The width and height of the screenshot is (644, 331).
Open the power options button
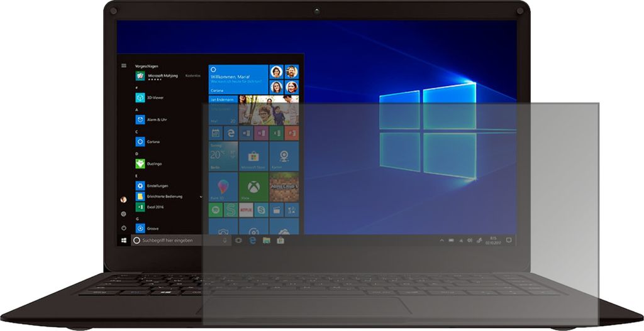[x=124, y=228]
